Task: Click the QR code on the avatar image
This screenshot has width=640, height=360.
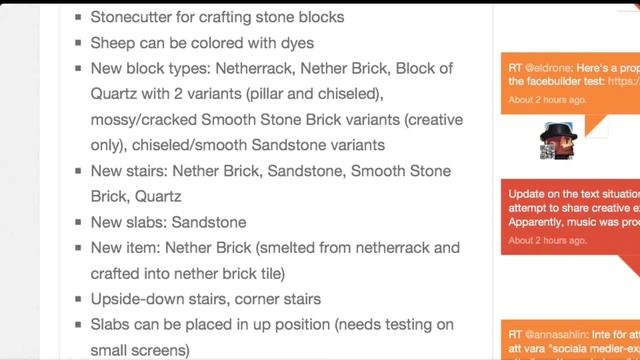Action: [547, 152]
